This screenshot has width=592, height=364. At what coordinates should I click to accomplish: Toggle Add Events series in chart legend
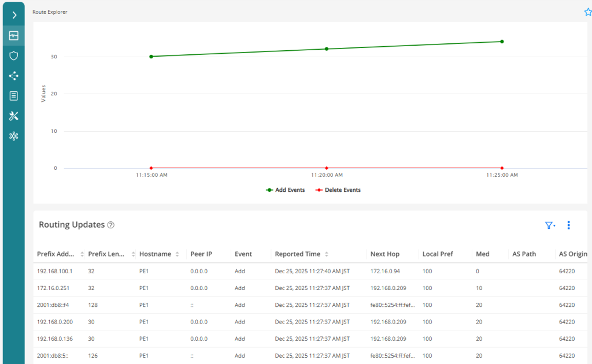286,190
